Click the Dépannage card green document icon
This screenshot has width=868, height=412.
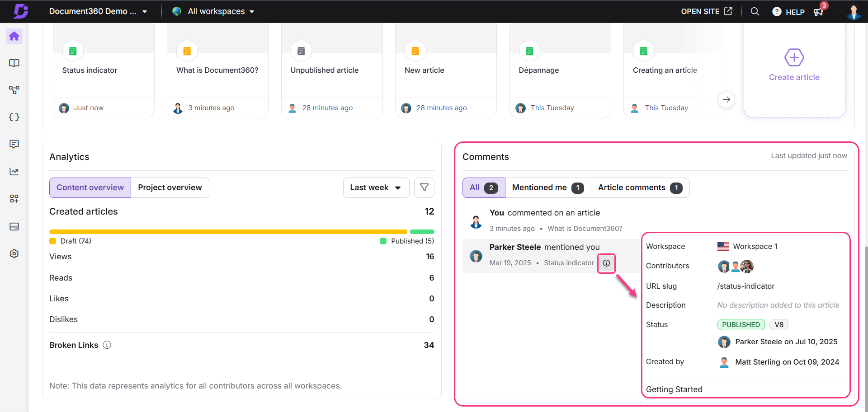click(529, 51)
